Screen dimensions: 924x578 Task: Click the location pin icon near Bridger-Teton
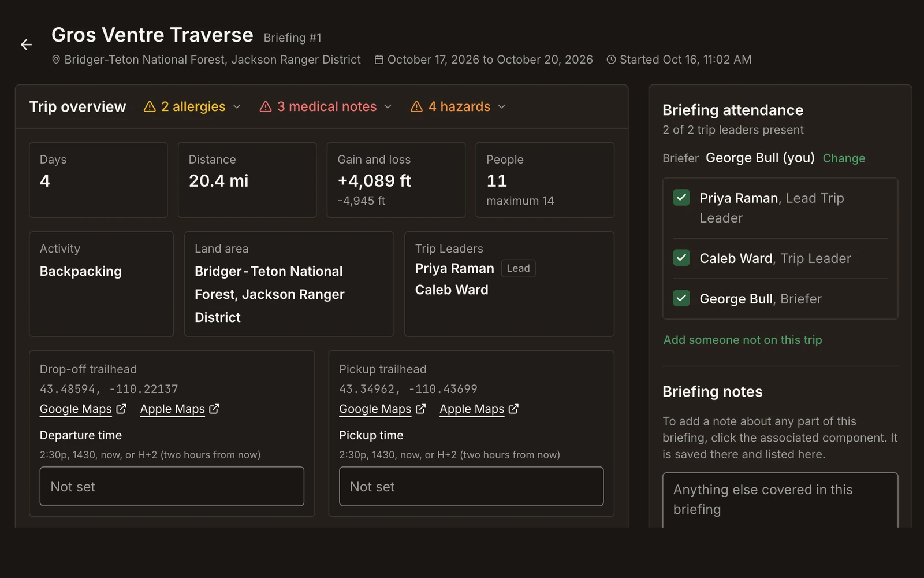click(x=56, y=60)
